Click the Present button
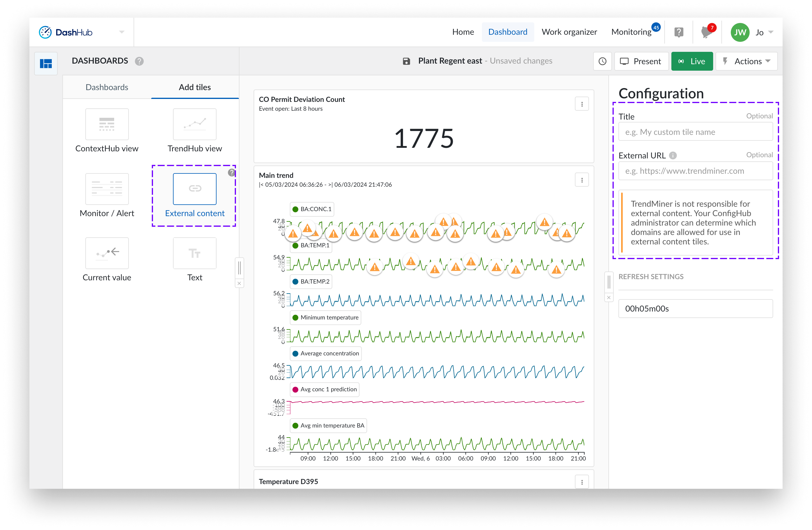 tap(641, 61)
